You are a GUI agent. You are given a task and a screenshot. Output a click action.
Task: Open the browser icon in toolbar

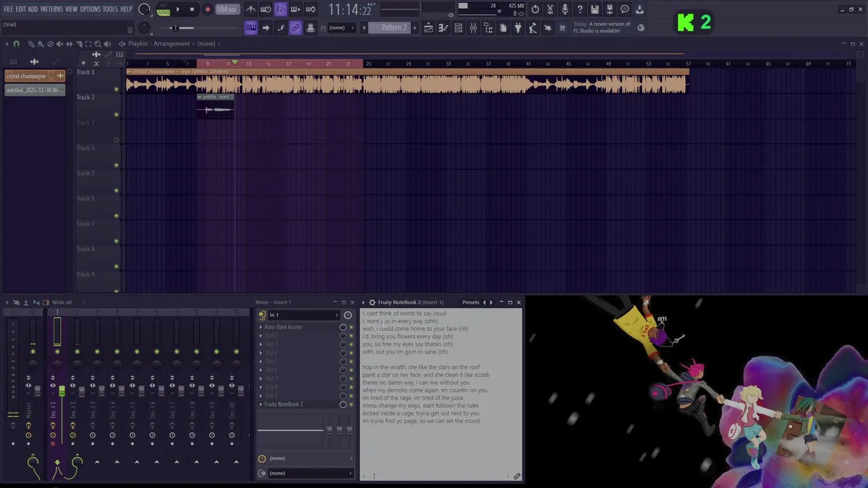(488, 28)
